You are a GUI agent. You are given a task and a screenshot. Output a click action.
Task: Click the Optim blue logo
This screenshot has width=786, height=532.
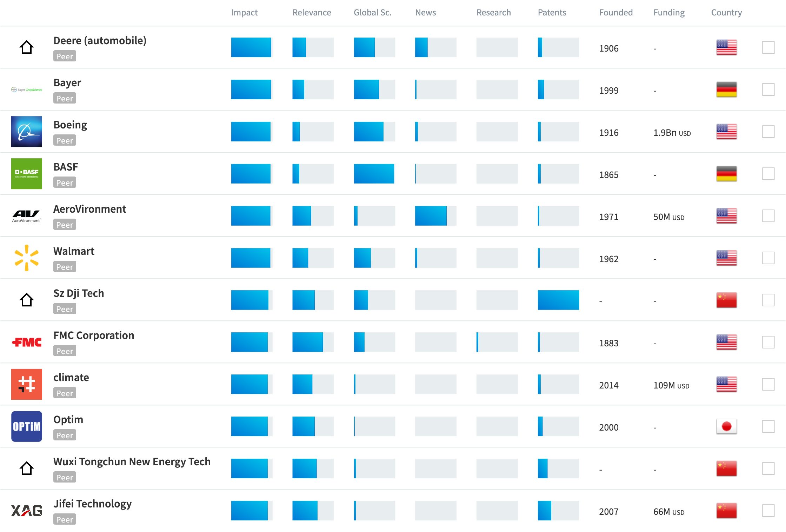(x=27, y=426)
